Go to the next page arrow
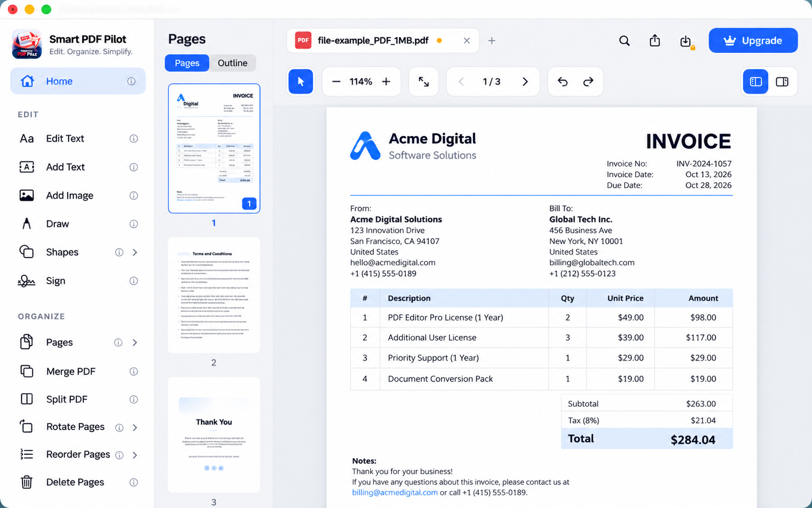The width and height of the screenshot is (812, 508). pos(525,81)
